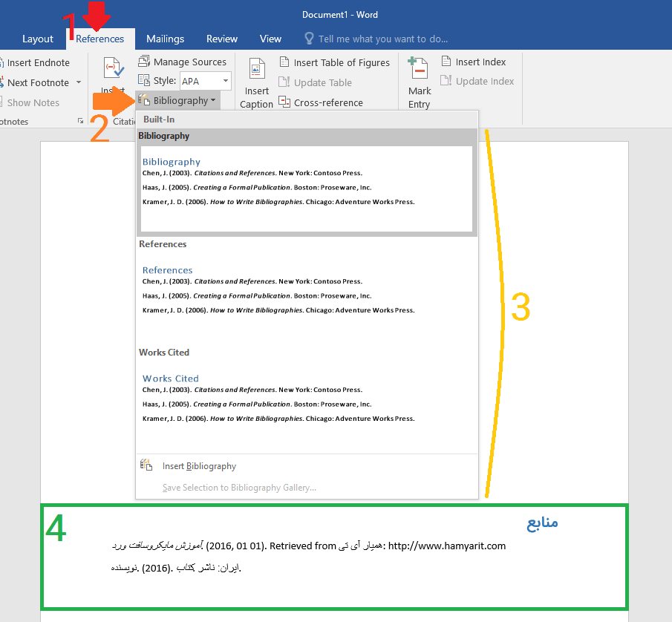
Task: Click the Update Index label
Action: [x=485, y=82]
